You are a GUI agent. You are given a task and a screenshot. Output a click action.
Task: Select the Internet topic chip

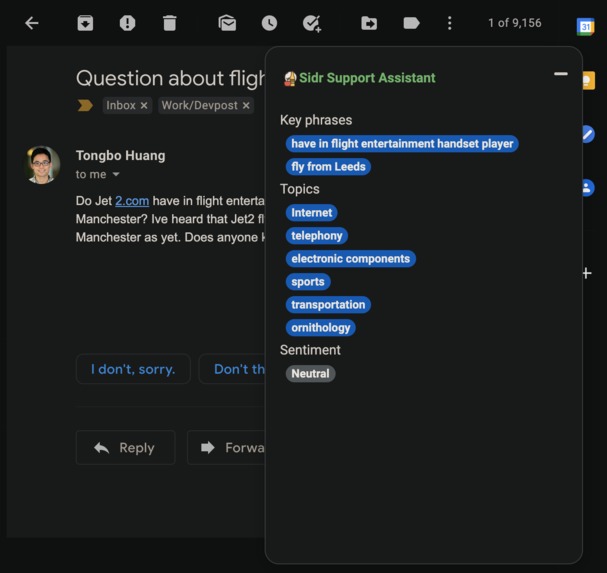[x=312, y=213]
